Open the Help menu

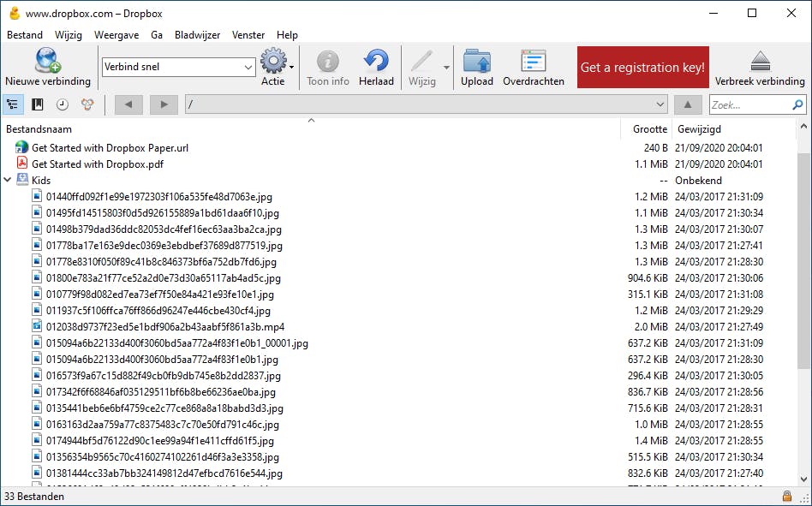tap(287, 34)
